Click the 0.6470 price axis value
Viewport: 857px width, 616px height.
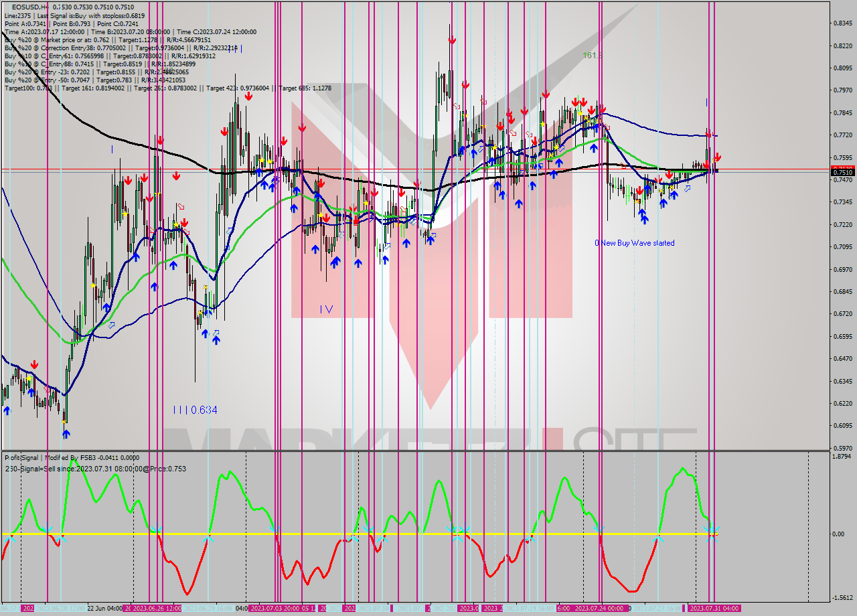coord(842,359)
